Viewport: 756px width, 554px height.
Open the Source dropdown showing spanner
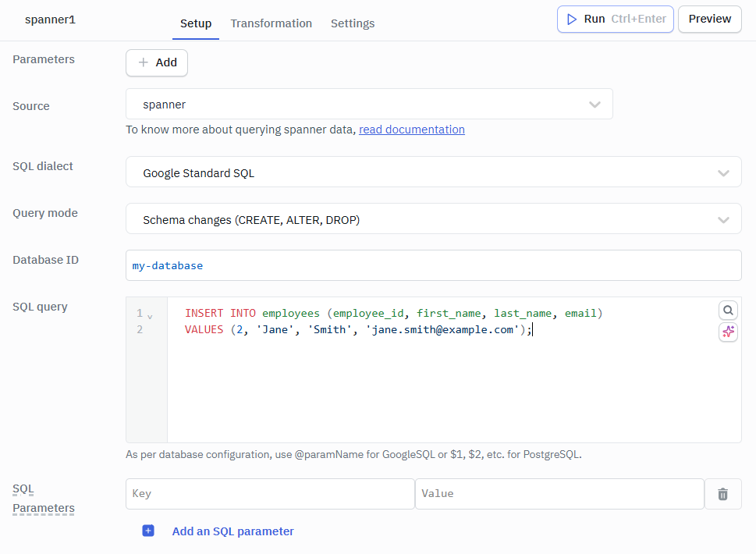[369, 104]
